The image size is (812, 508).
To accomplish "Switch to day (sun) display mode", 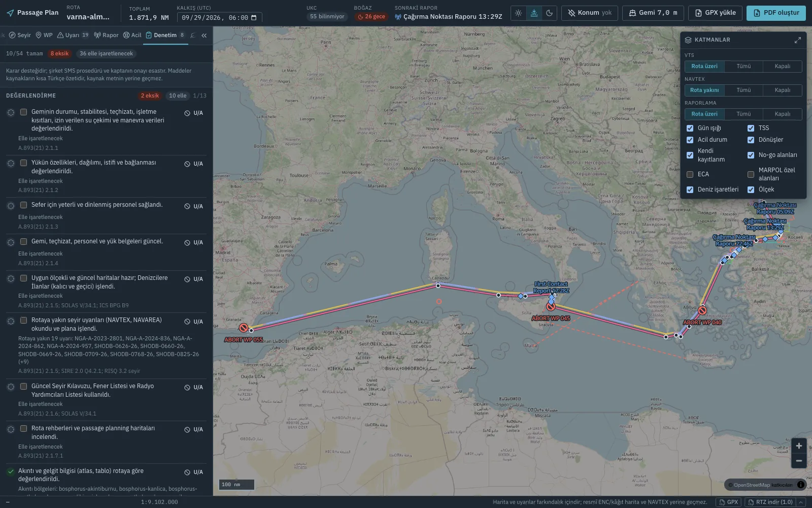I will tap(518, 13).
